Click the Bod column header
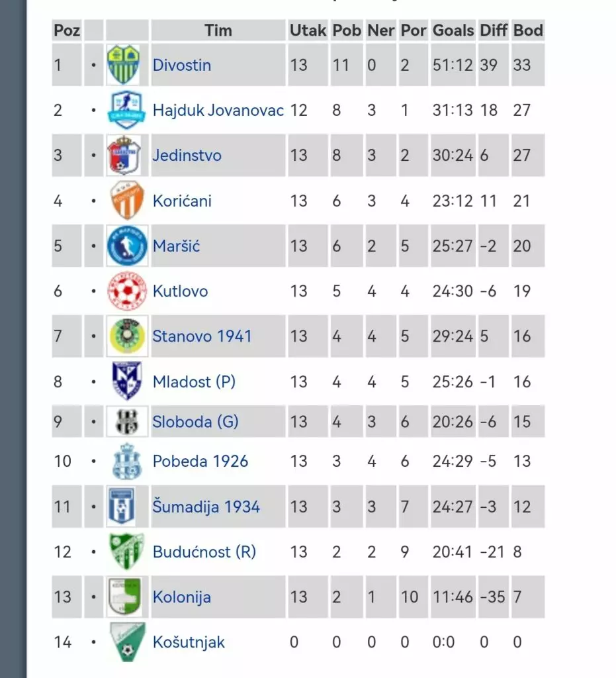Viewport: 616px width, 678px height. pos(528,30)
